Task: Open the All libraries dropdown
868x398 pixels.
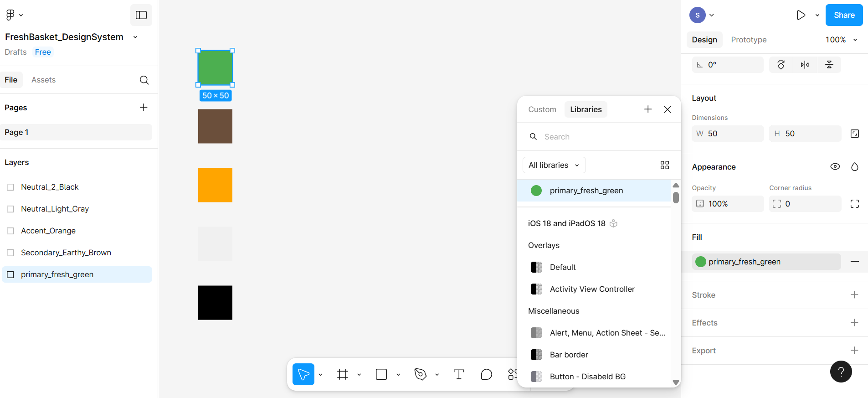Action: pos(554,165)
